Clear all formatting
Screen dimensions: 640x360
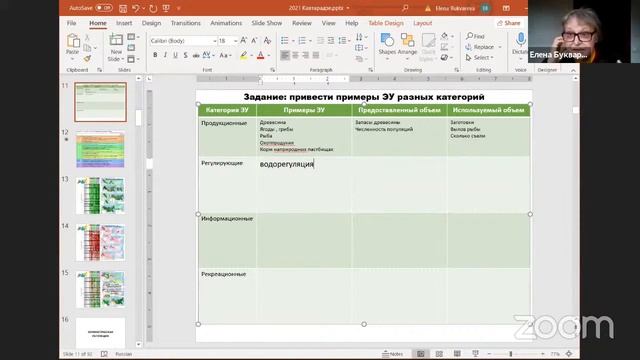coord(267,40)
